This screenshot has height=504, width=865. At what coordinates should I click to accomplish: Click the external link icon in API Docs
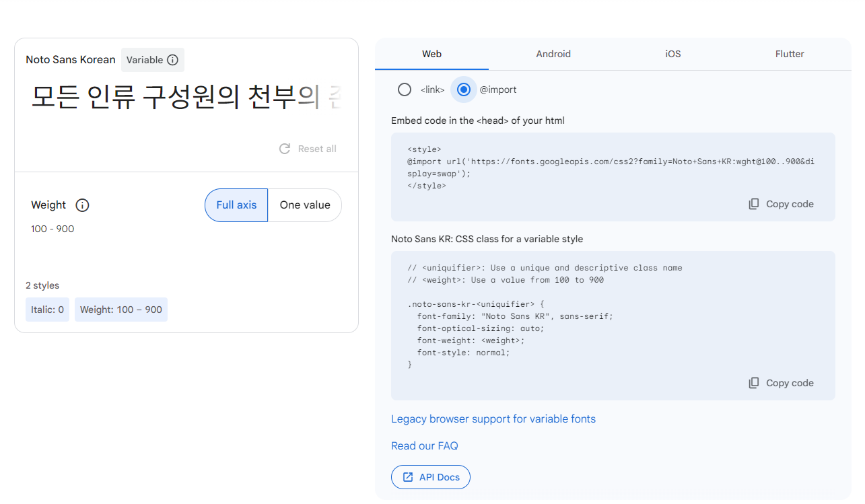408,477
